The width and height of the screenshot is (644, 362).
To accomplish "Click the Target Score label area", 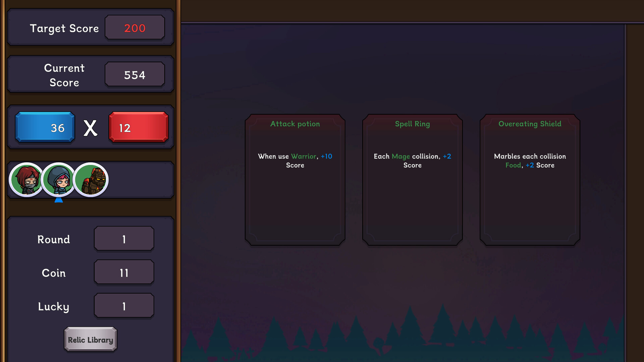I will coord(64,28).
